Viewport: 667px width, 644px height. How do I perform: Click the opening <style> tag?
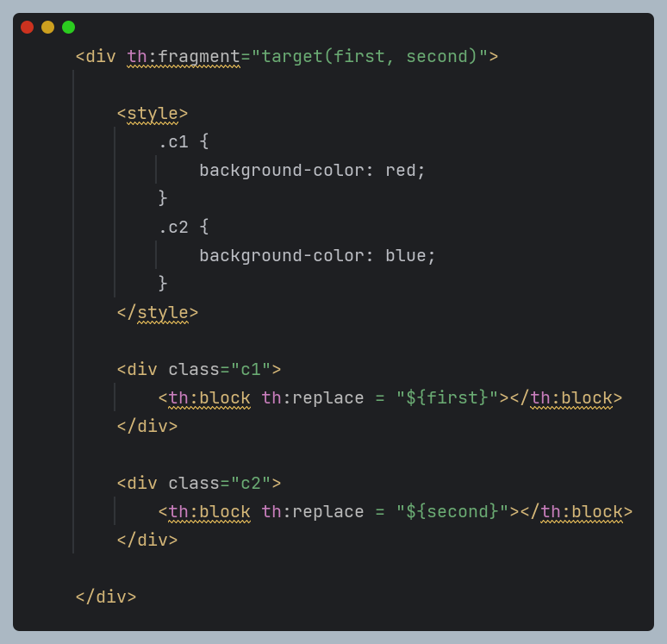153,114
